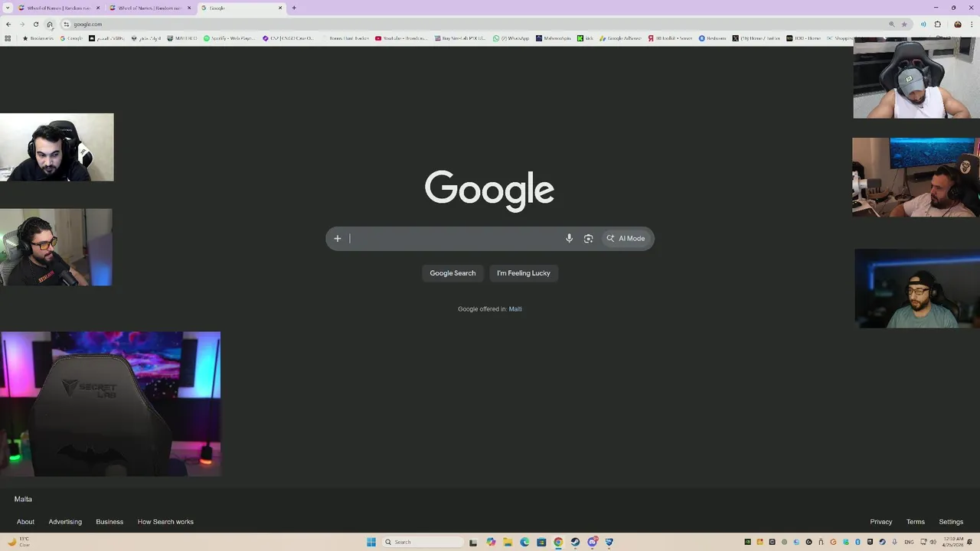Open the tab search dropdown arrow

[x=7, y=8]
